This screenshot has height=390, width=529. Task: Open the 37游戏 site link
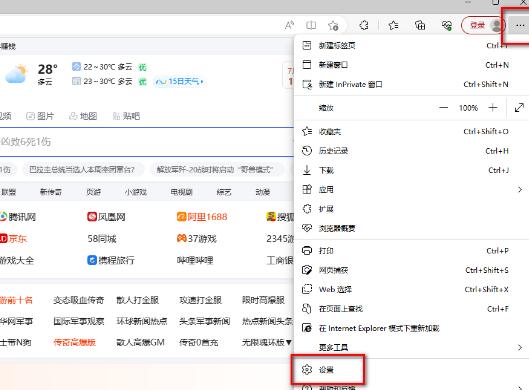pyautogui.click(x=197, y=239)
